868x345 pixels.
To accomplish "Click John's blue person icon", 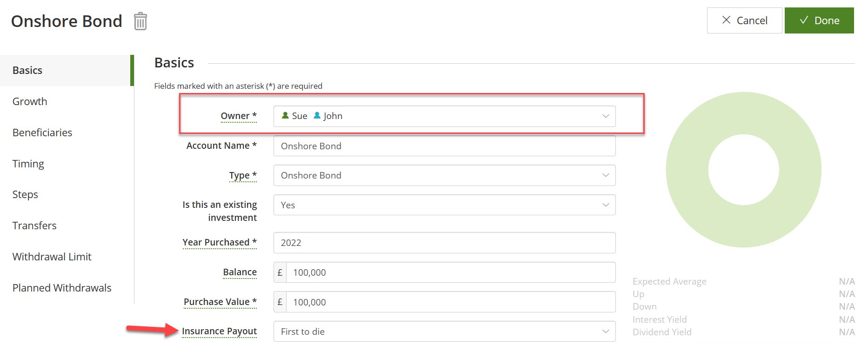I will [x=317, y=115].
